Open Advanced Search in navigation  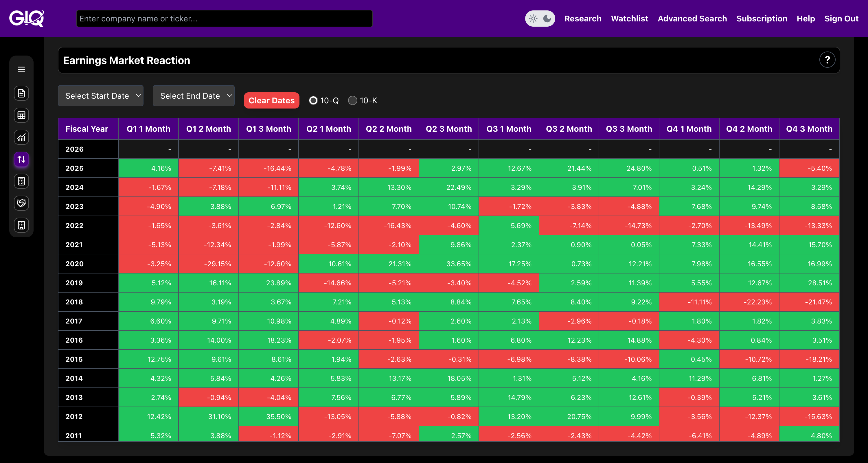692,19
